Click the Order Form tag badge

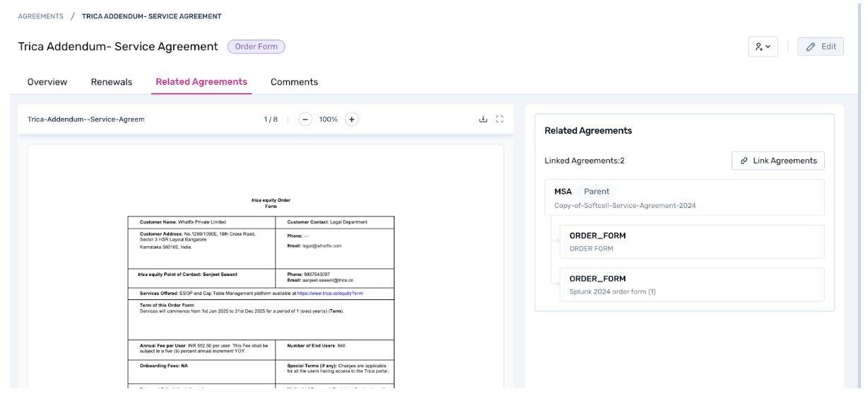point(256,47)
